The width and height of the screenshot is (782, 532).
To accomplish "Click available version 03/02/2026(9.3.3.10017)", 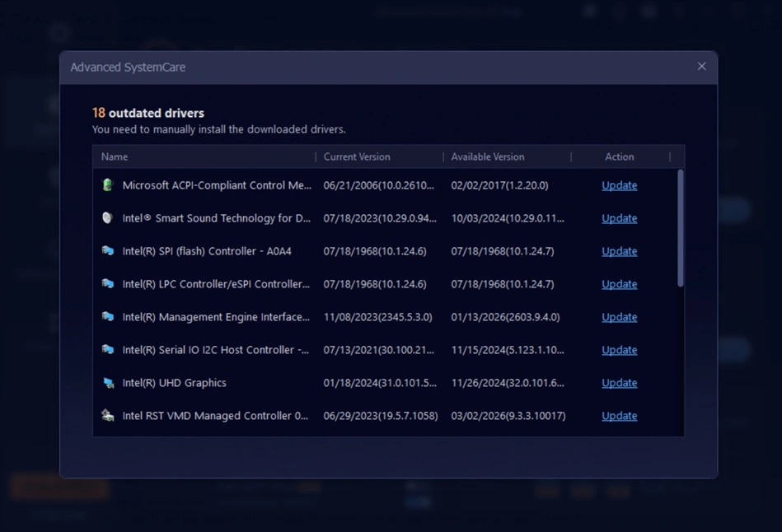I will [x=508, y=416].
